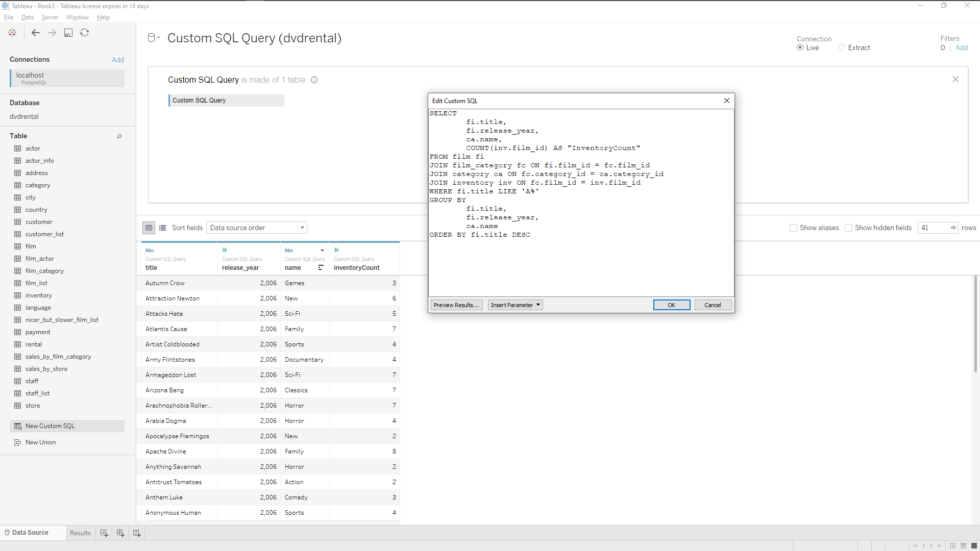Click Add link next to Connections

coord(118,60)
